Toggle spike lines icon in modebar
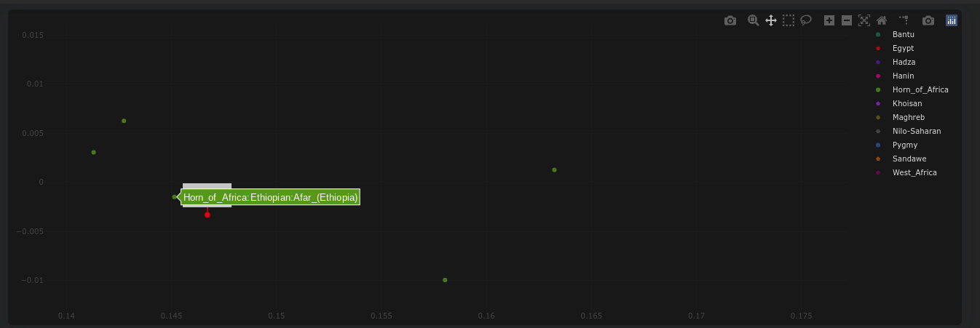Viewport: 980px width, 328px height. click(904, 20)
